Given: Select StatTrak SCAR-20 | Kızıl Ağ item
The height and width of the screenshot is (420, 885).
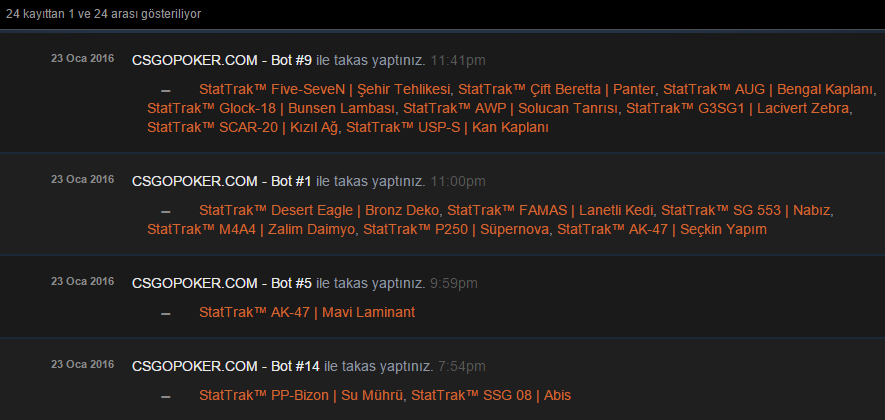Looking at the screenshot, I should click(x=243, y=128).
